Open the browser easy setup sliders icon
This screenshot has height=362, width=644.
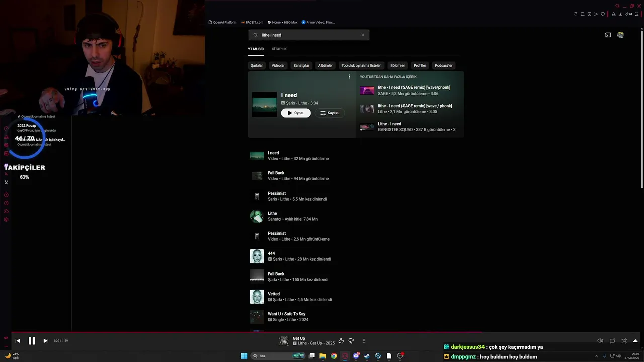point(638,14)
